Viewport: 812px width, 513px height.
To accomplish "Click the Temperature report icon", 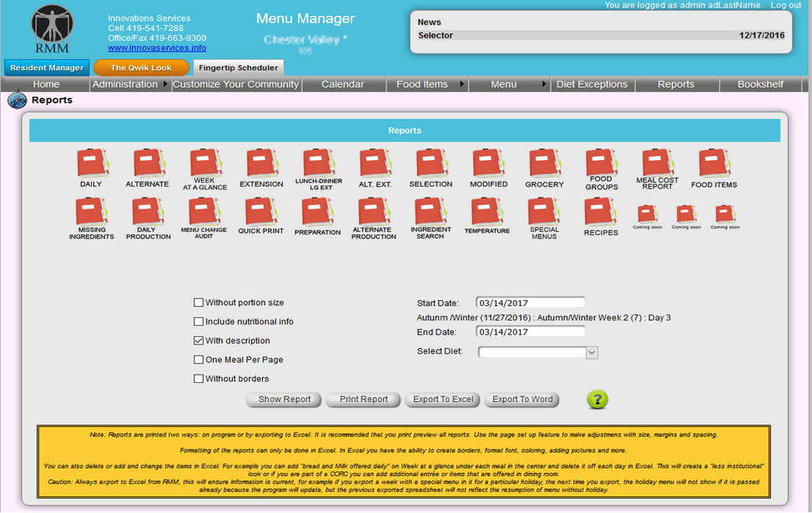I will 487,213.
